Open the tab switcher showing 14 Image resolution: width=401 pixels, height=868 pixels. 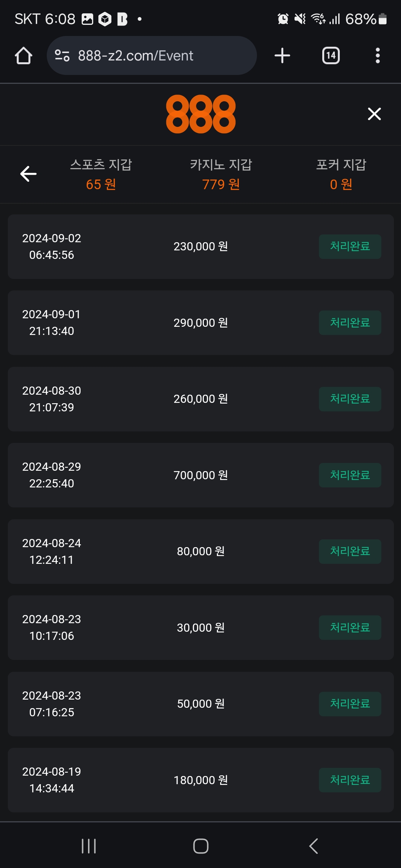330,56
